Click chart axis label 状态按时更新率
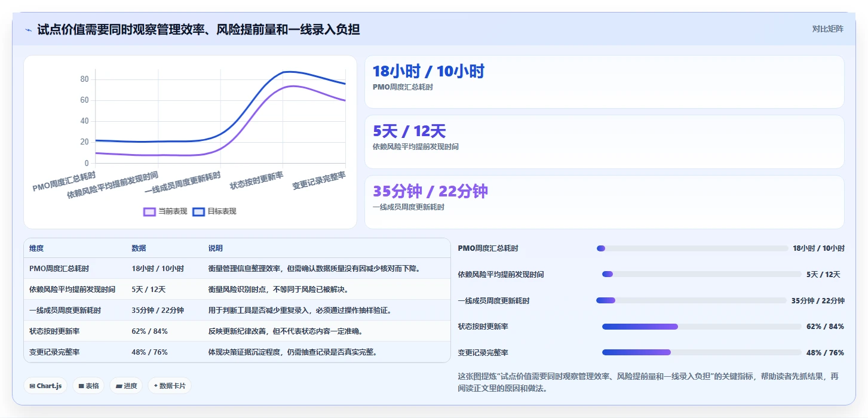The image size is (868, 418). (x=257, y=180)
